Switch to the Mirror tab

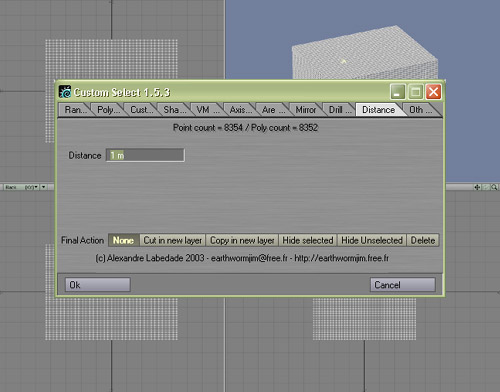pos(305,110)
